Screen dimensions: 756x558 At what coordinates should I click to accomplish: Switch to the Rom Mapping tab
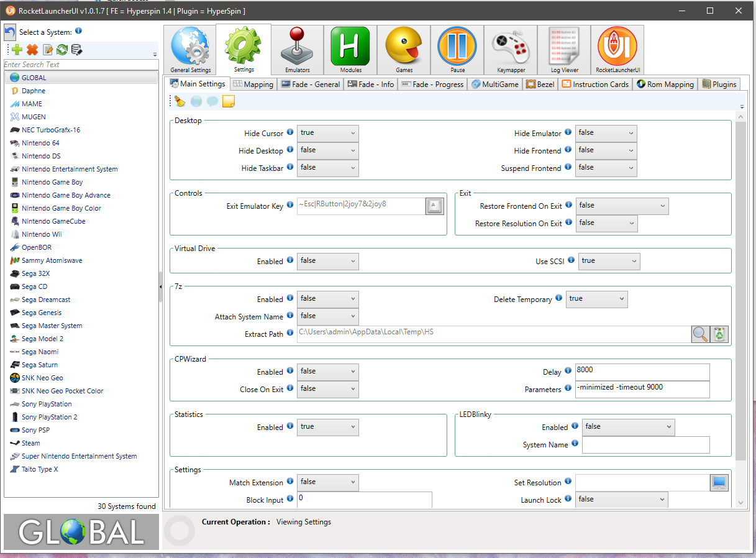coord(665,85)
